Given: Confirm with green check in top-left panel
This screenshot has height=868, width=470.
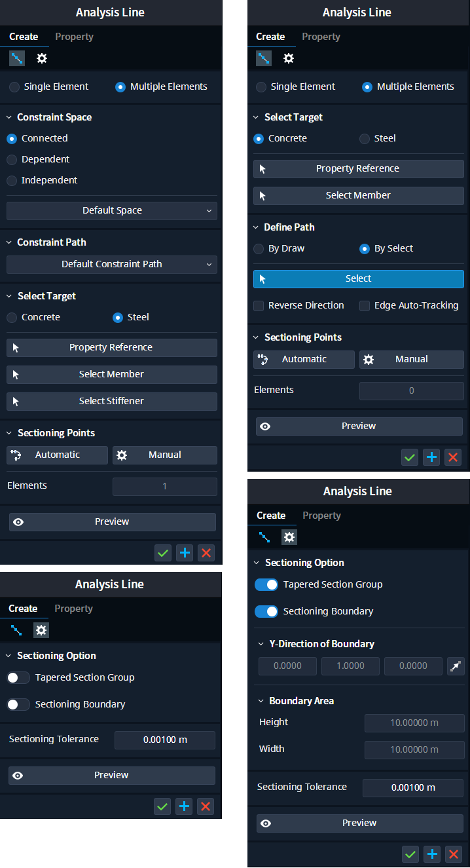Looking at the screenshot, I should [x=163, y=553].
